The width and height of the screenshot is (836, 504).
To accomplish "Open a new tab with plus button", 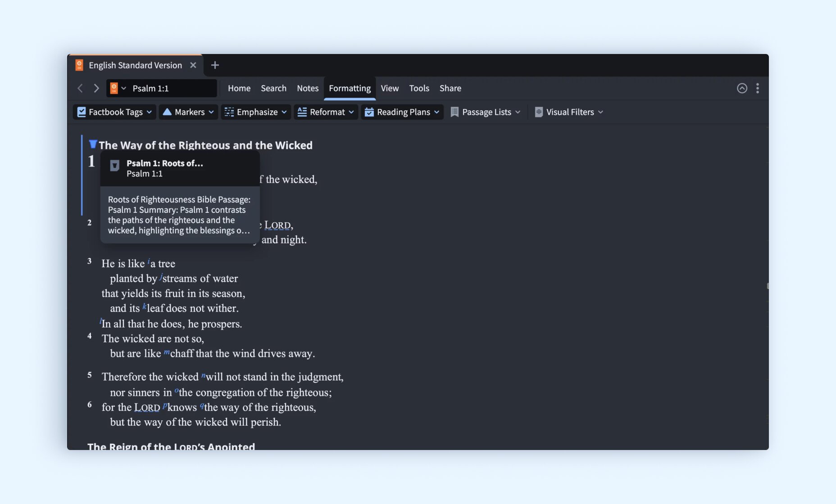I will (215, 65).
